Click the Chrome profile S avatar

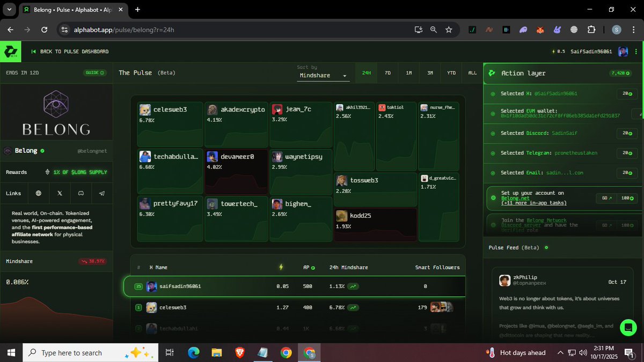pyautogui.click(x=617, y=29)
